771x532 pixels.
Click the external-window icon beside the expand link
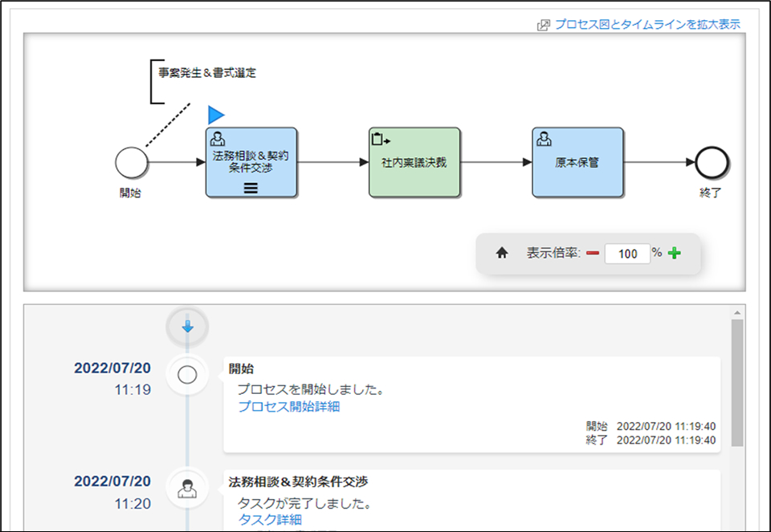544,25
